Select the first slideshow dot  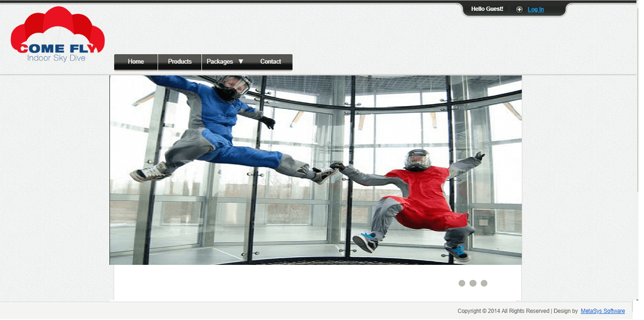coord(462,283)
